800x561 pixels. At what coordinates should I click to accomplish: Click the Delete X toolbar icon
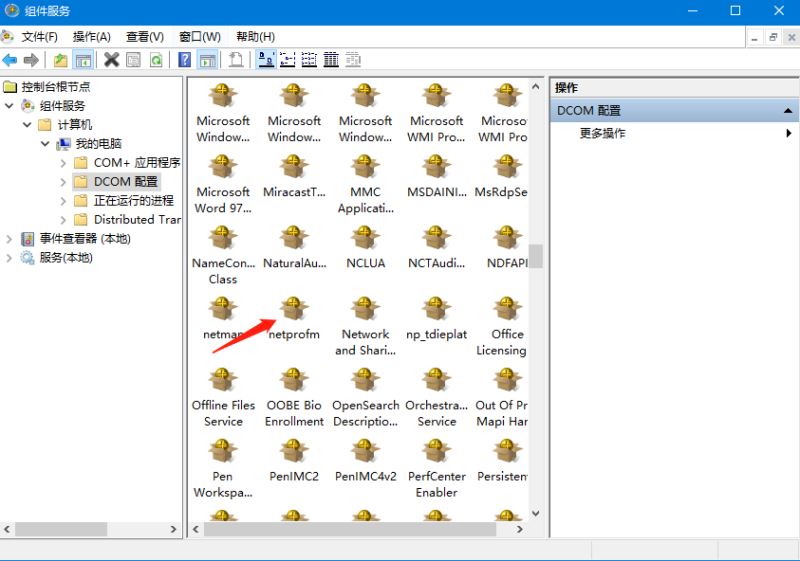coord(111,60)
